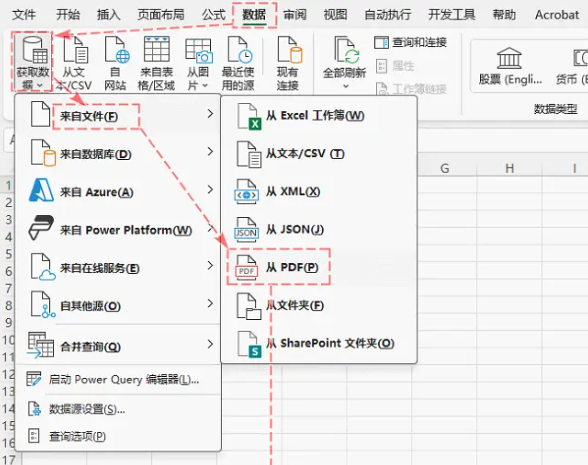Click the merge tables icon beside 合并查询

click(x=41, y=345)
